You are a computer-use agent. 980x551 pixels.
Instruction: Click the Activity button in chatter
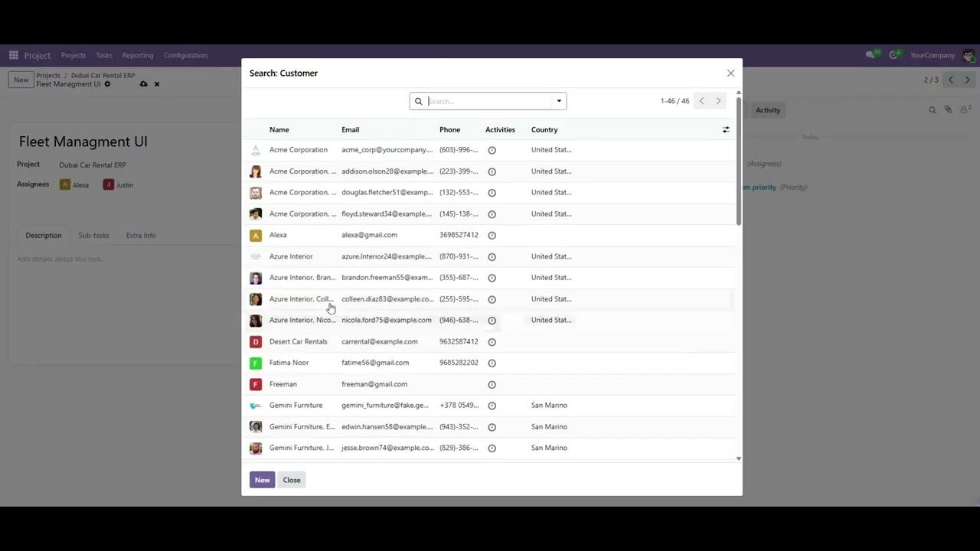(768, 110)
